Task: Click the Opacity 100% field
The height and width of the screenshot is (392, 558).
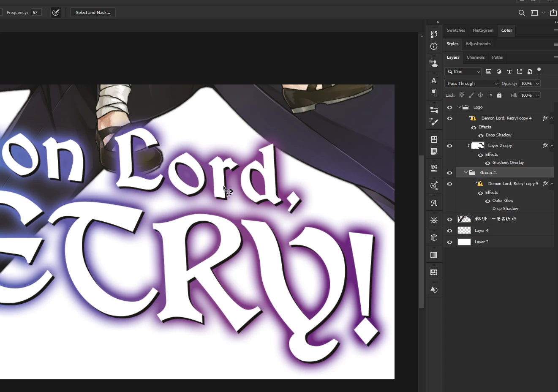Action: [x=526, y=84]
